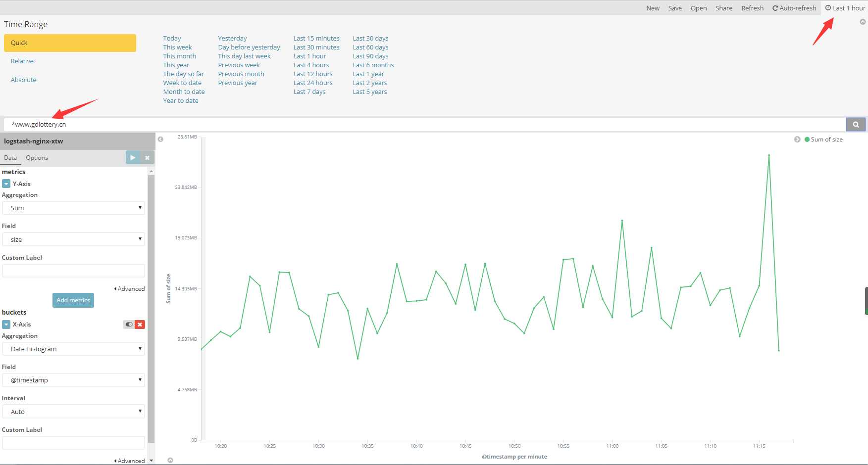This screenshot has height=465, width=868.
Task: Choose Day before yesterday quick range
Action: click(249, 47)
